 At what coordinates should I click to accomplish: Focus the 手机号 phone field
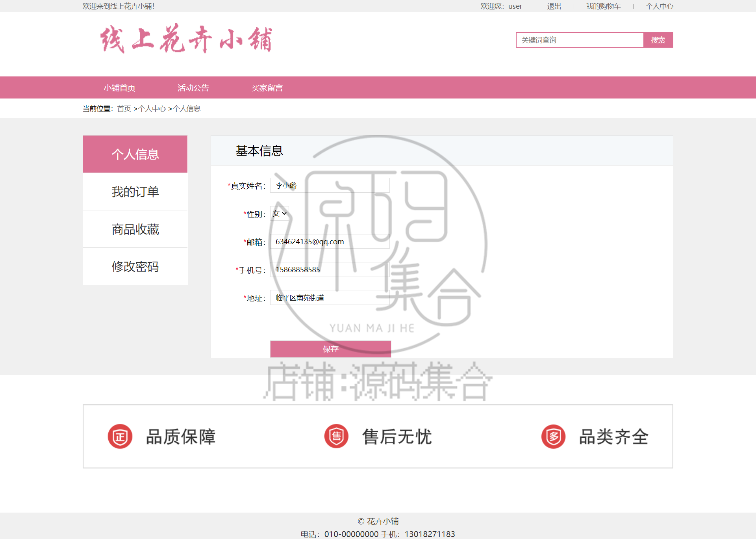tap(330, 269)
